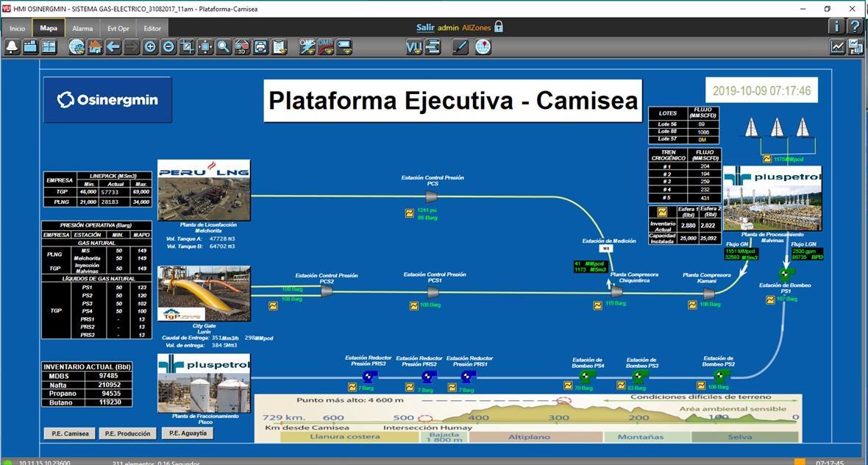Click the Pluspetrol Malvinas processing plant image
This screenshot has height=465, width=868.
772,198
